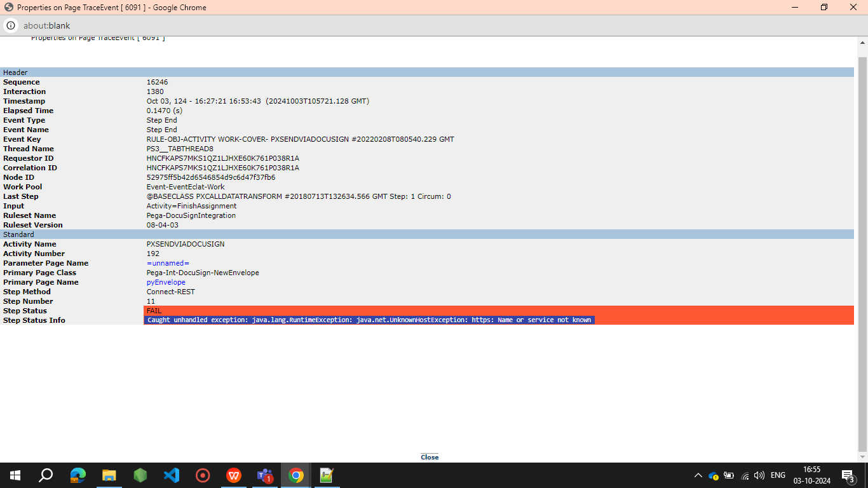Open Microsoft Teams from the taskbar
The height and width of the screenshot is (488, 868).
coord(264,475)
